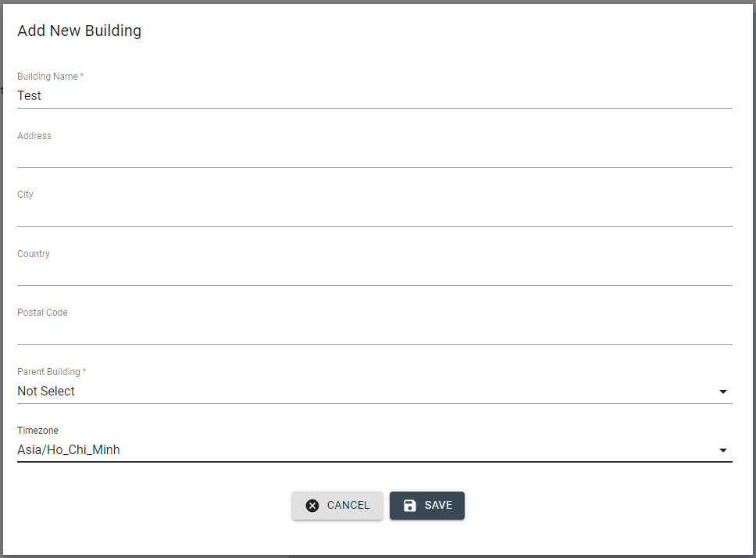Click the floppy disk save icon

tap(410, 506)
